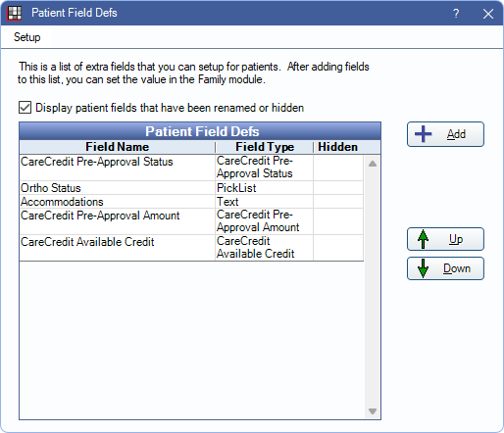Click the Open Dental window icon
Viewport: 504px width, 433px height.
pos(15,13)
